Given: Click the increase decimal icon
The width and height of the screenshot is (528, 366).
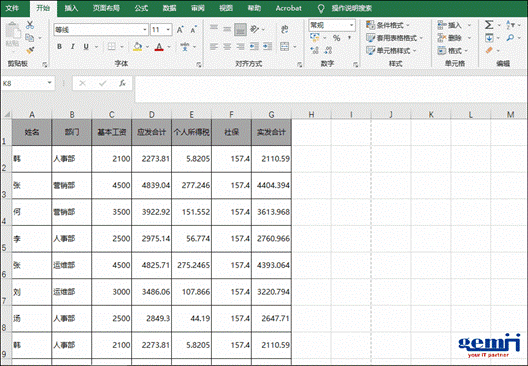Looking at the screenshot, I should [x=315, y=51].
